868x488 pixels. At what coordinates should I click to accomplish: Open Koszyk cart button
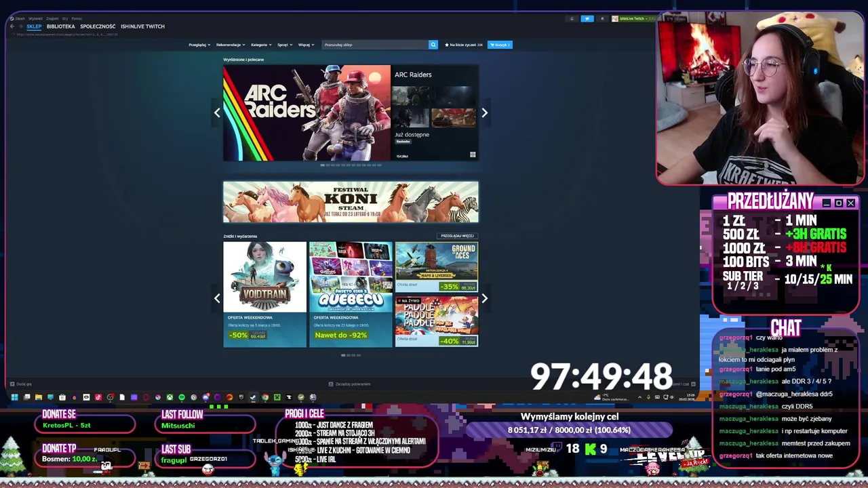(x=500, y=45)
